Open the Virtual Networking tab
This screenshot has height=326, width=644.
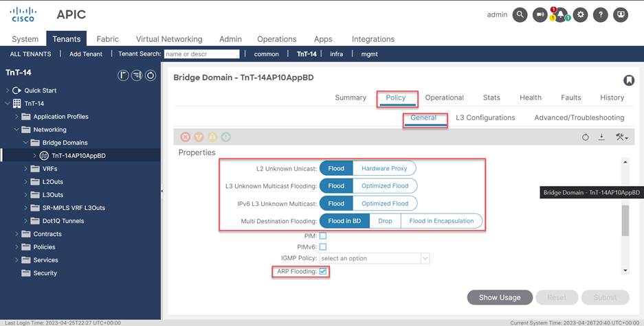pos(169,39)
